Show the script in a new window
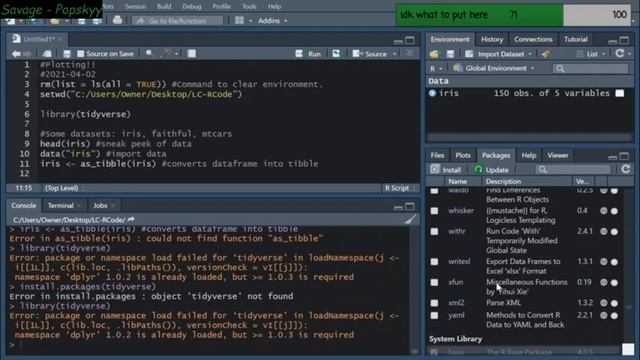This screenshot has width=640, height=360. 47,54
